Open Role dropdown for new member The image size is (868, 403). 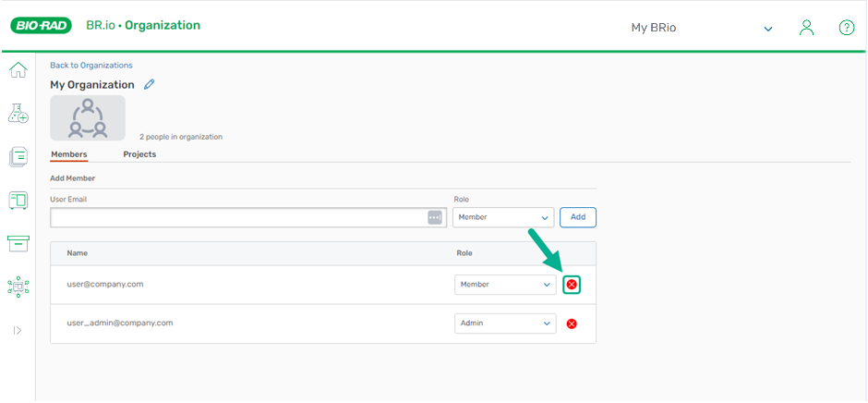click(503, 217)
